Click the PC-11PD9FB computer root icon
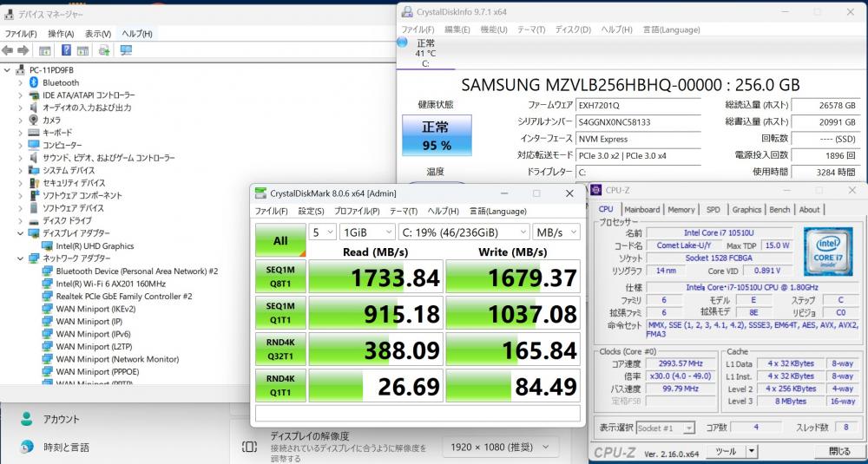Viewport: 868px width, 464px height. [21, 70]
